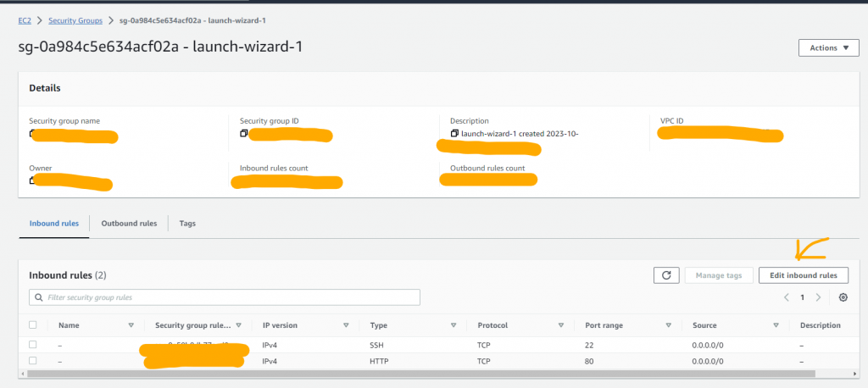The image size is (868, 388).
Task: Click the Description column header
Action: coord(820,325)
